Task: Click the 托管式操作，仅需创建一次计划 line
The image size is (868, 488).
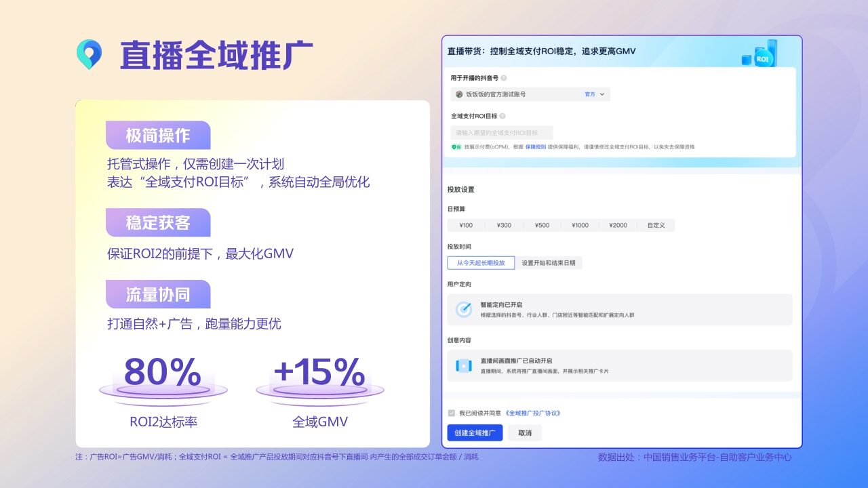Action: 195,164
